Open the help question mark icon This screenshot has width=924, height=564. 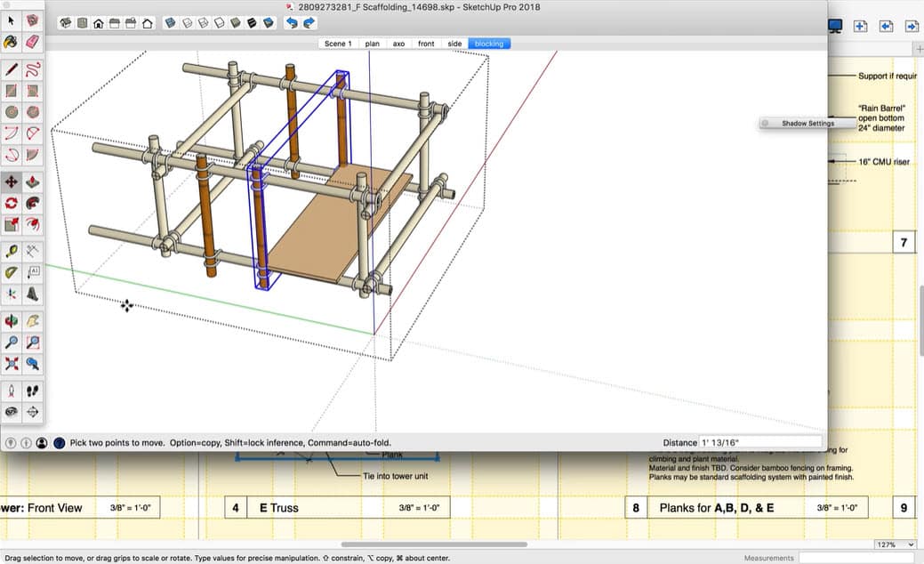59,443
